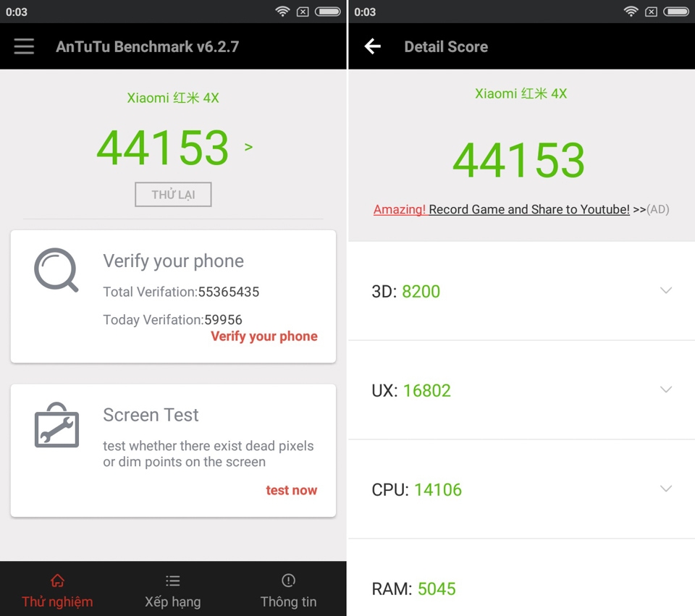Switch to the Thông tin tab
Image resolution: width=695 pixels, height=616 pixels.
288,589
